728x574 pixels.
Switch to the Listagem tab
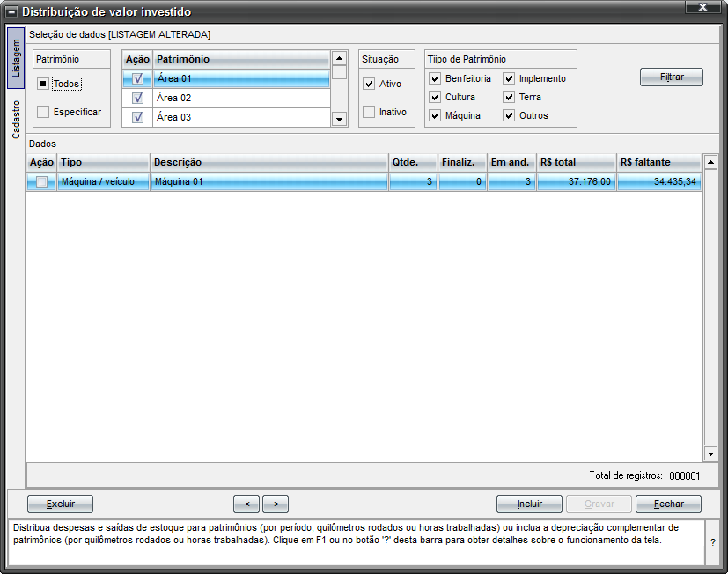click(x=16, y=58)
